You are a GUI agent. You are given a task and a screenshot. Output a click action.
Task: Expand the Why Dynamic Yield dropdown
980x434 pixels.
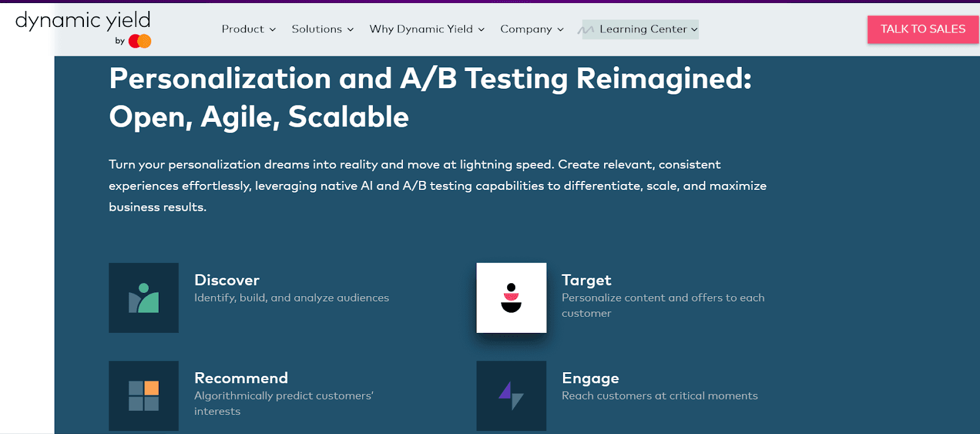(x=481, y=29)
